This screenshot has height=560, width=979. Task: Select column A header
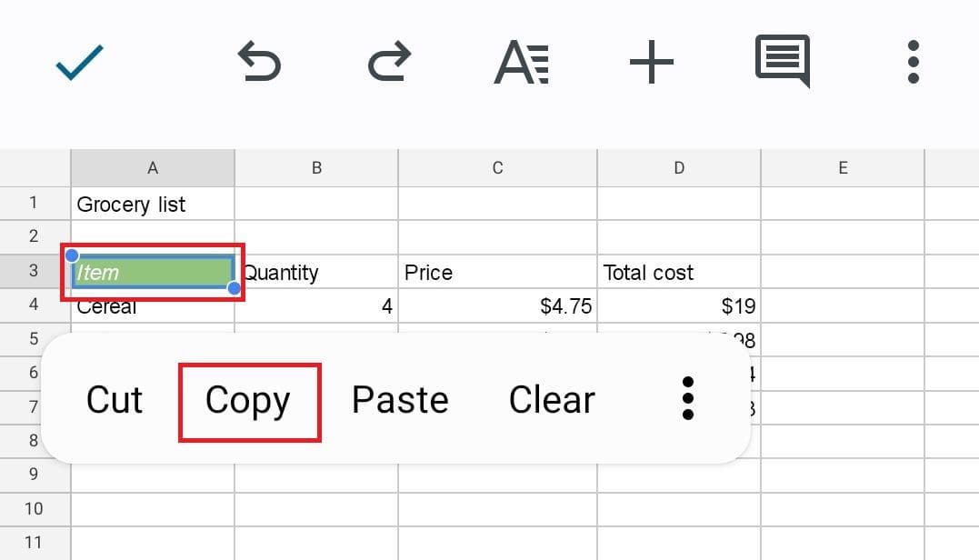[153, 168]
